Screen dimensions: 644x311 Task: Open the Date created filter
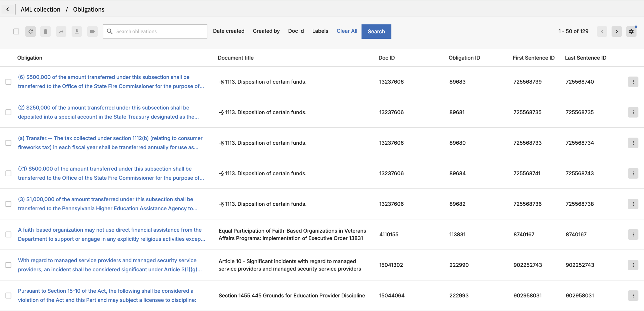228,31
